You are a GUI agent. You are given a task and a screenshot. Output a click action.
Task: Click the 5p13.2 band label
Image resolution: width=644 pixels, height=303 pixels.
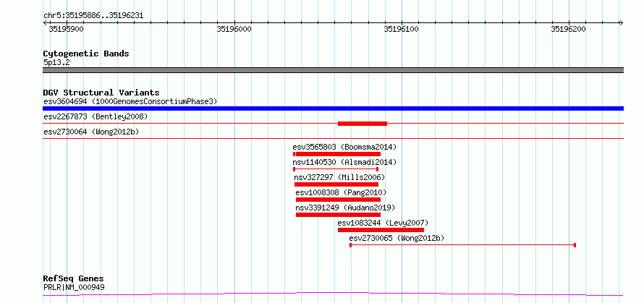click(56, 63)
